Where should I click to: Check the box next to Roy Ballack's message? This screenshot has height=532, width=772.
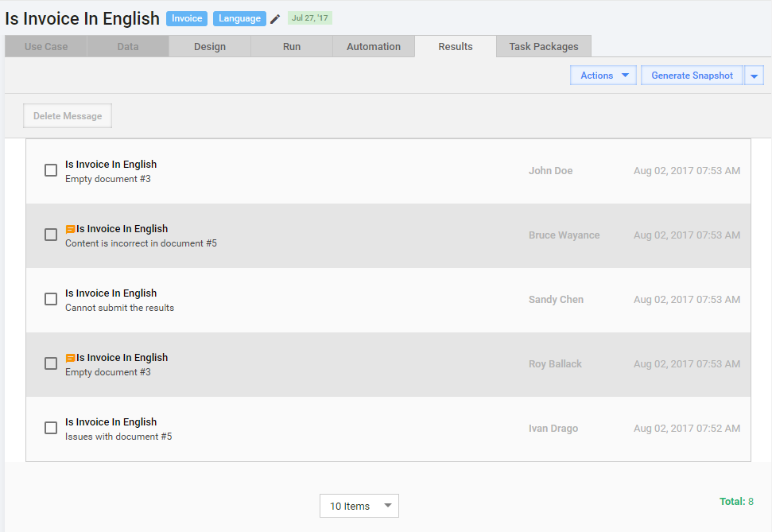pyautogui.click(x=51, y=363)
